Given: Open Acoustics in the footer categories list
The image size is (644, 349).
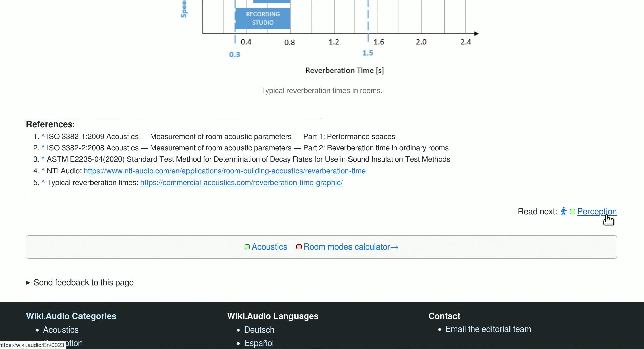Looking at the screenshot, I should pos(61,330).
